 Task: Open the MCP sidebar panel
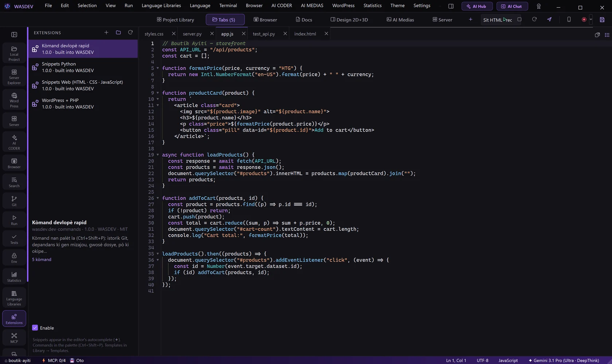pyautogui.click(x=14, y=338)
